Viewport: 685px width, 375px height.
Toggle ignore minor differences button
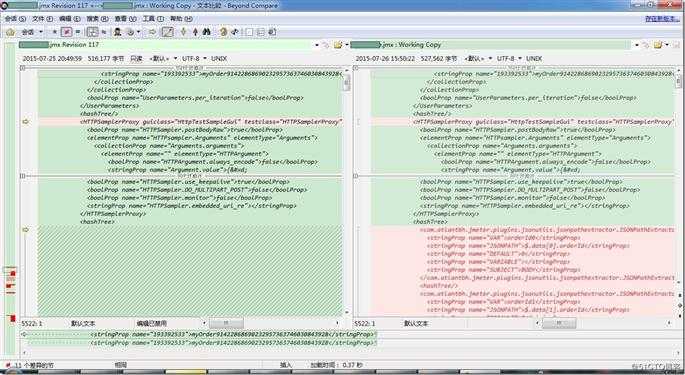pyautogui.click(x=104, y=32)
